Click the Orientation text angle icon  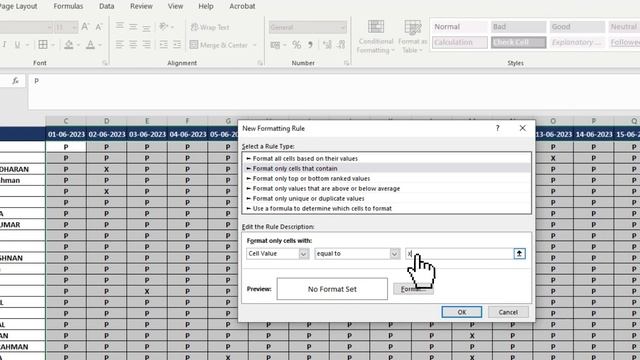point(164,27)
